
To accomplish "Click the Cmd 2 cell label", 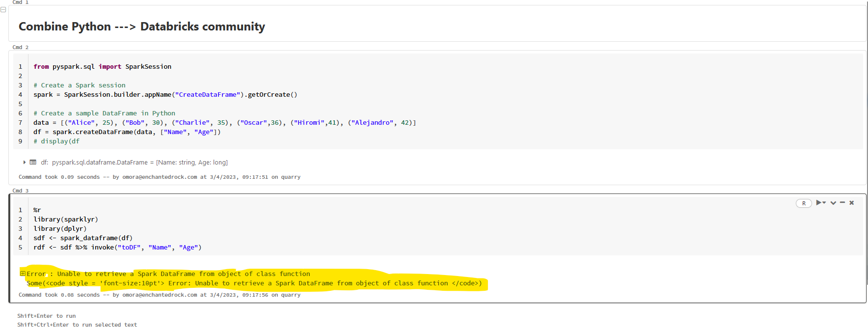I will click(x=20, y=47).
